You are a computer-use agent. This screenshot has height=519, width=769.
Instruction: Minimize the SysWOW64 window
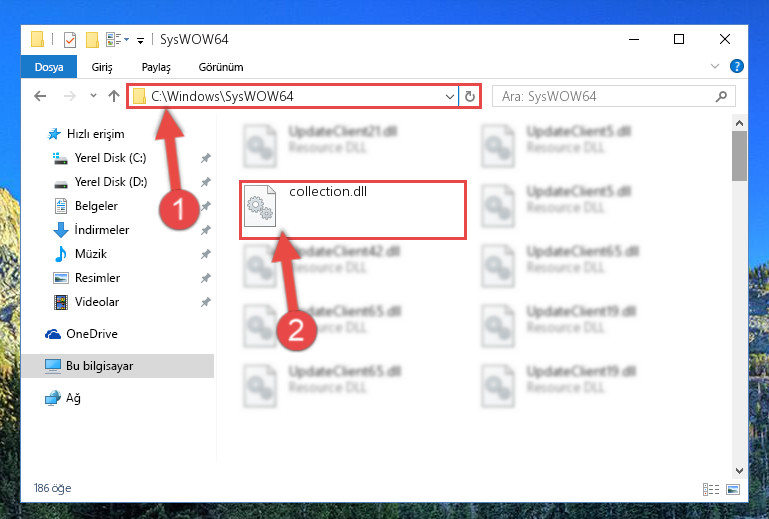pos(634,39)
